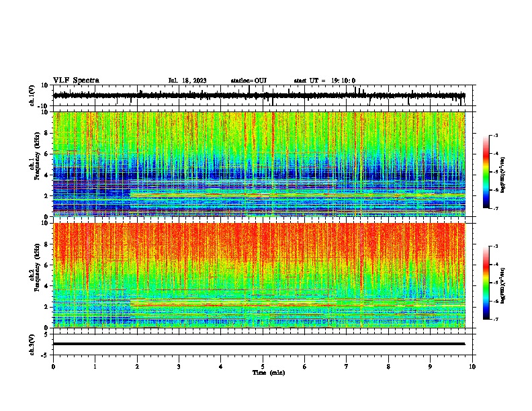The height and width of the screenshot is (411, 532).
Task: Click the "-7" tick on ch.1 color bar
Action: tap(496, 208)
